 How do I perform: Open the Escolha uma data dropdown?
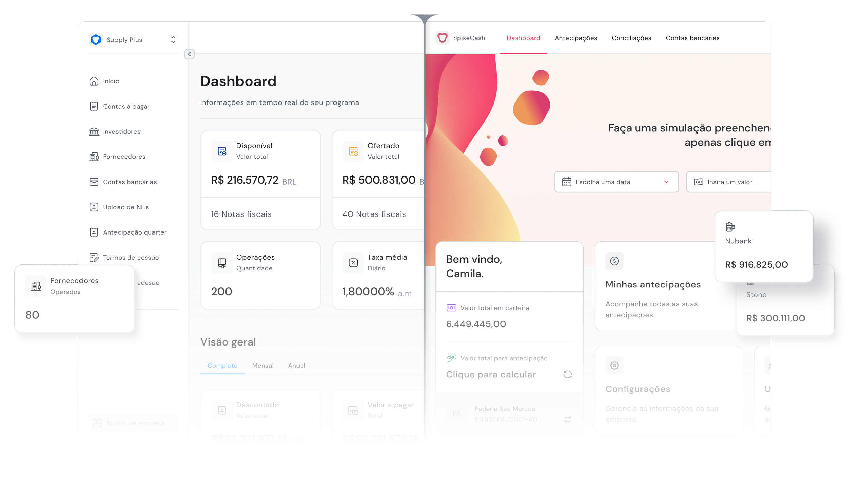(x=616, y=182)
